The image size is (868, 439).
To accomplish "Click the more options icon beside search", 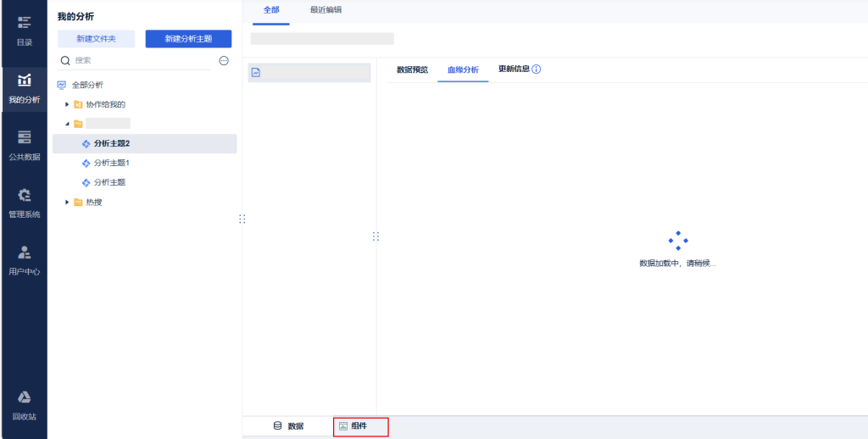I will point(224,61).
